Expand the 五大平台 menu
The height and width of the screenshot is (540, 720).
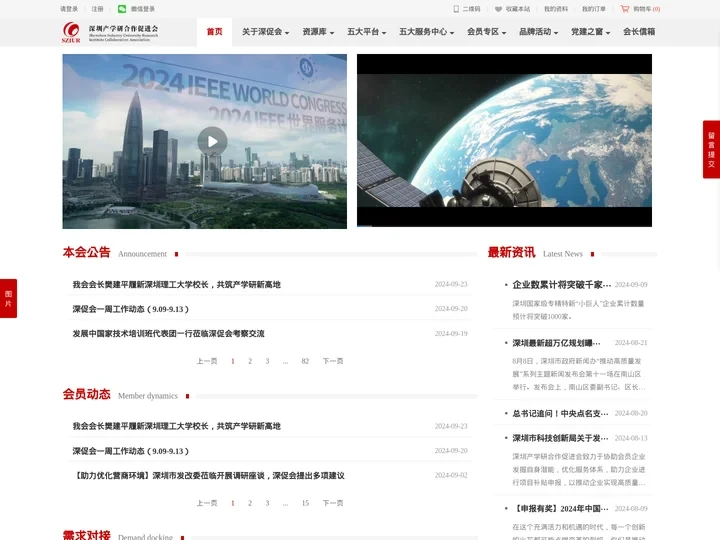(366, 32)
